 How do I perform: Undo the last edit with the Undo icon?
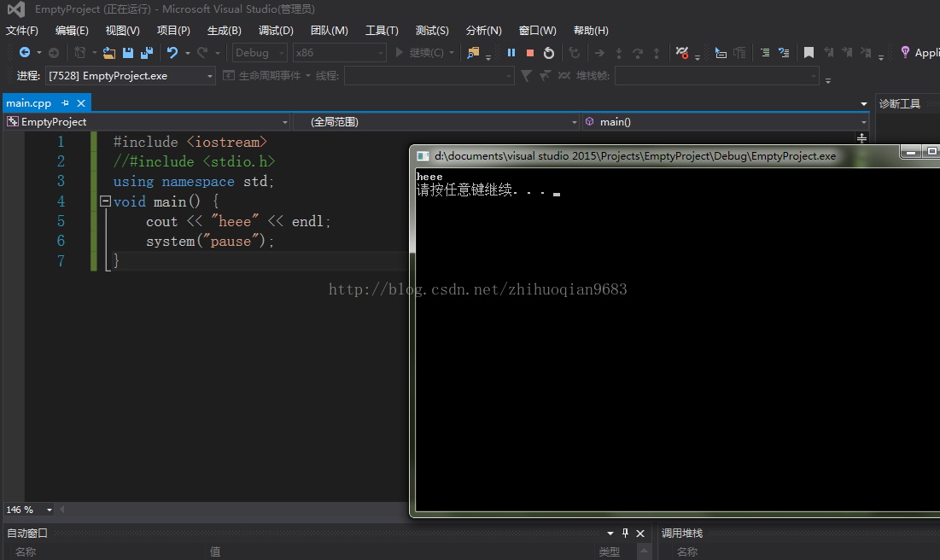tap(172, 53)
